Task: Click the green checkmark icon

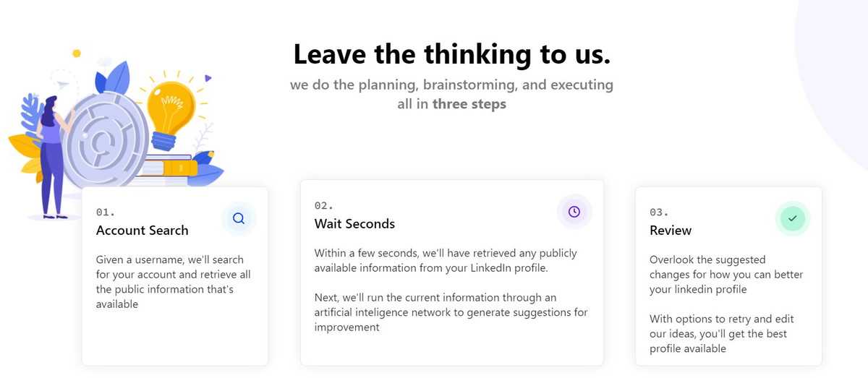Action: click(x=793, y=218)
